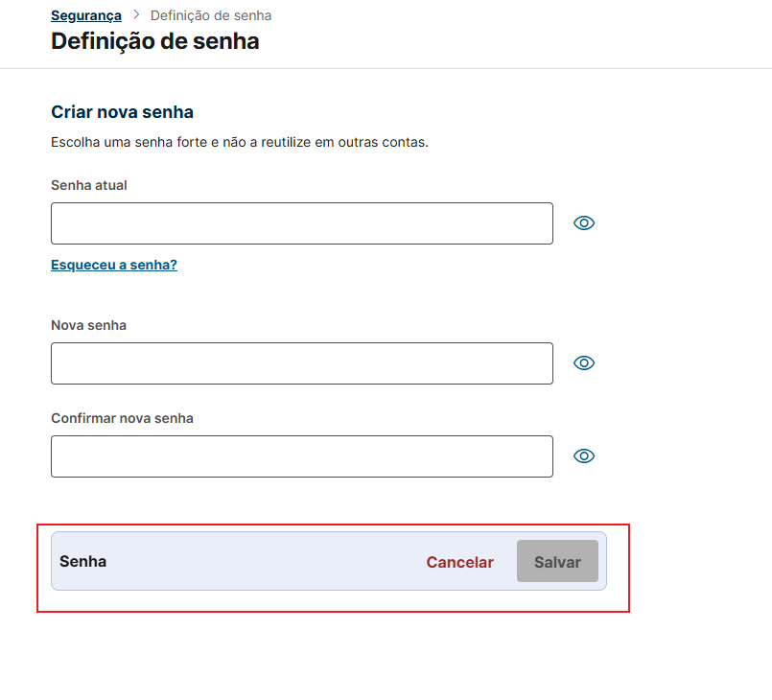Focus the Confirmar nova senha input box

[x=302, y=456]
